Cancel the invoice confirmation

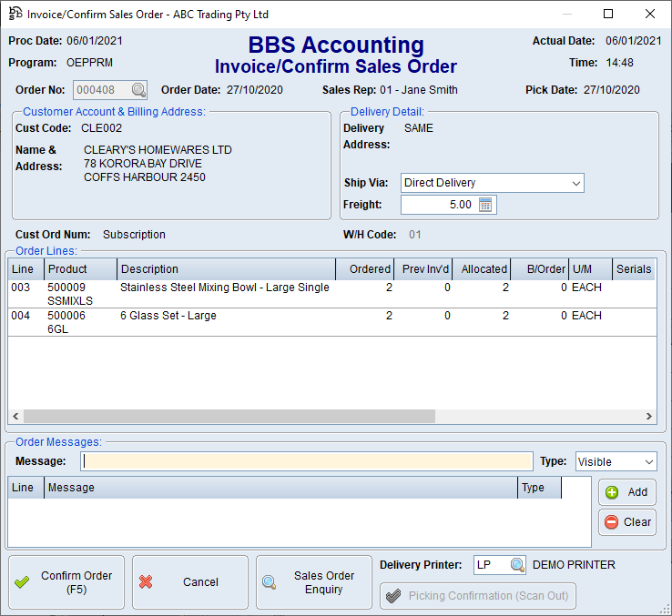click(189, 582)
